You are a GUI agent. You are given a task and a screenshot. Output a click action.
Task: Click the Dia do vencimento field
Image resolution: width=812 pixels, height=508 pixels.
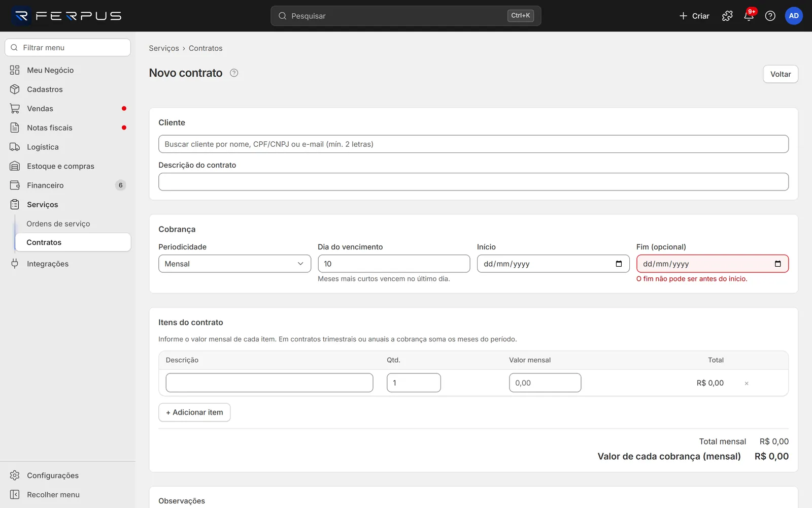(x=394, y=264)
